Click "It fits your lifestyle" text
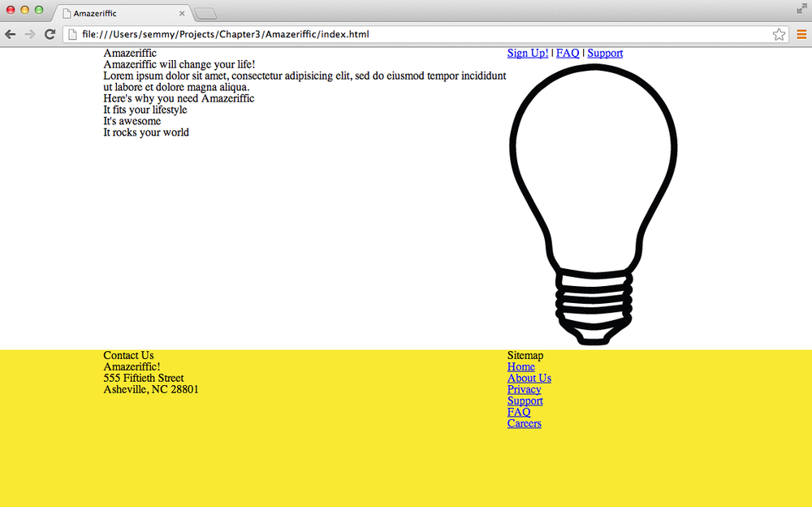The height and width of the screenshot is (507, 812). point(145,110)
